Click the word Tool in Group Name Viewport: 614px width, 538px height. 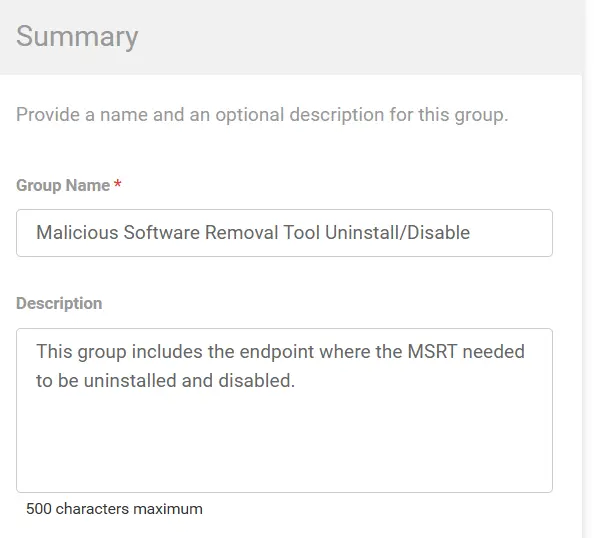(301, 232)
